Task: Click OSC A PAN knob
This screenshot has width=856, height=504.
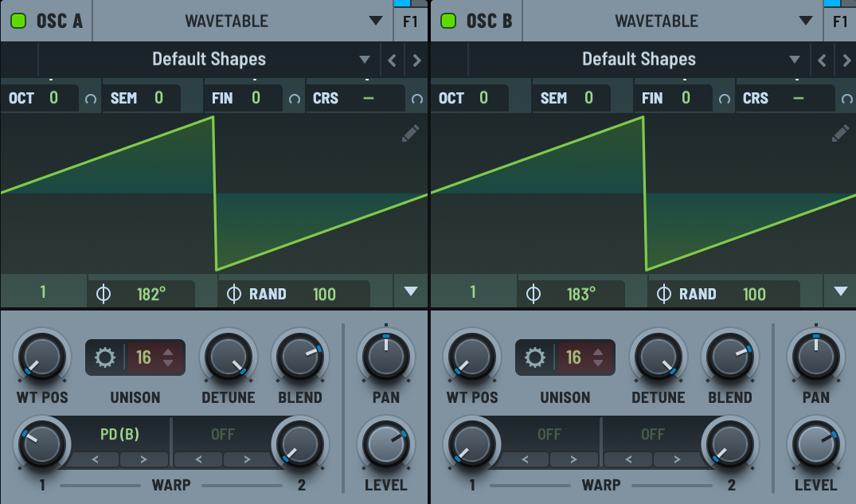Action: pyautogui.click(x=386, y=357)
